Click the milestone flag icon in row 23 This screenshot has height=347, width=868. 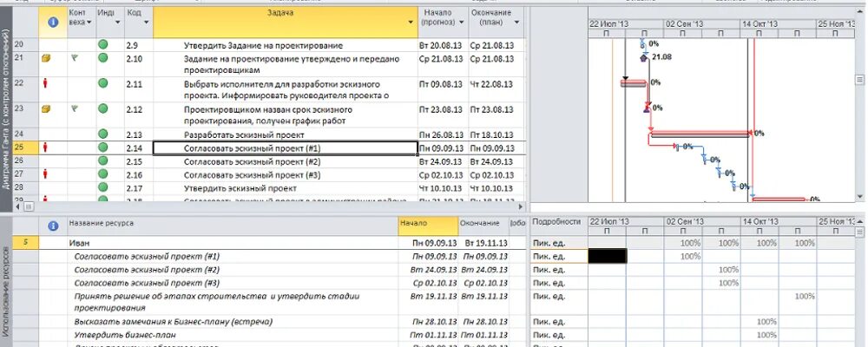tap(76, 109)
